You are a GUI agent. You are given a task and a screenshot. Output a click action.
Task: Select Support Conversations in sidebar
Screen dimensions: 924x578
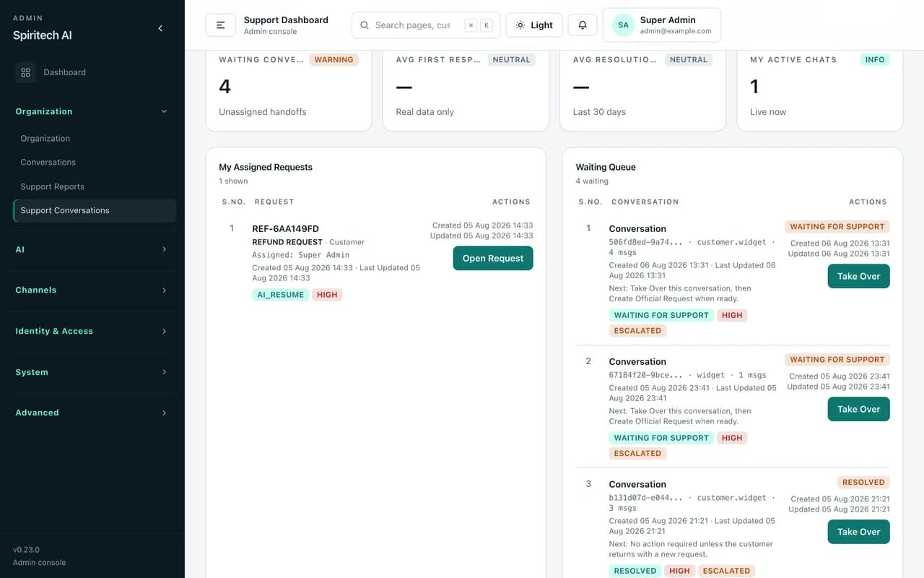point(95,210)
